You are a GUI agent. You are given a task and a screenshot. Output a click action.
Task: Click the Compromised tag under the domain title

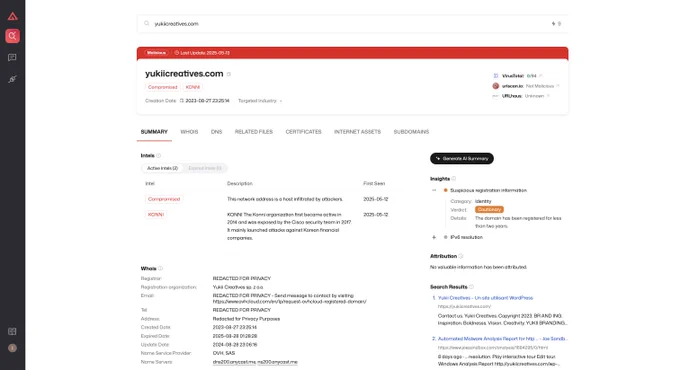click(163, 87)
